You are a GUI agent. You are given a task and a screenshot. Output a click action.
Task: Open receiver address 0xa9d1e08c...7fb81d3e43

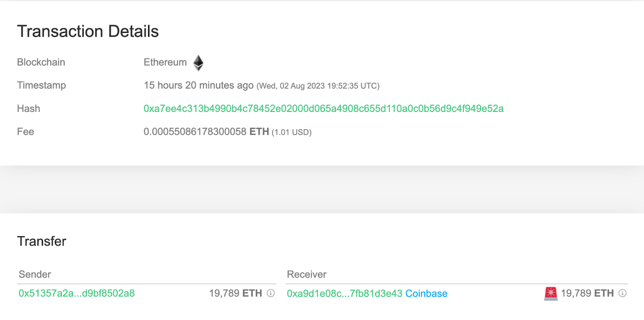(344, 294)
